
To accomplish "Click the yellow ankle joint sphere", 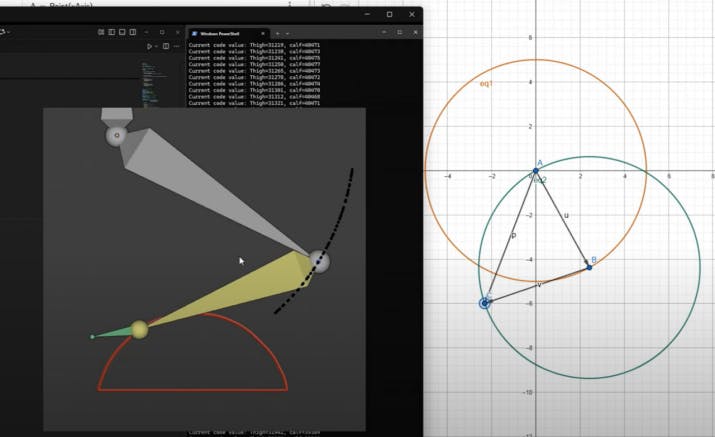I will click(x=139, y=329).
